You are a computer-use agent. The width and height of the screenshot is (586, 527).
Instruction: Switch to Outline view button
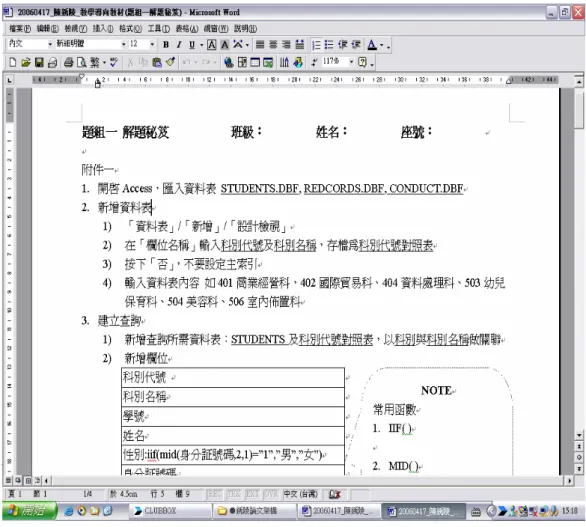coord(37,480)
